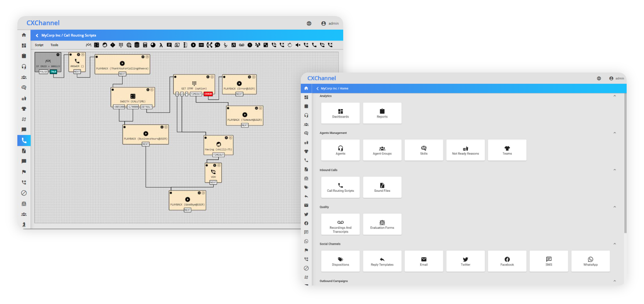The image size is (644, 304).
Task: Pick the database tool in script toolbar
Action: tap(137, 45)
